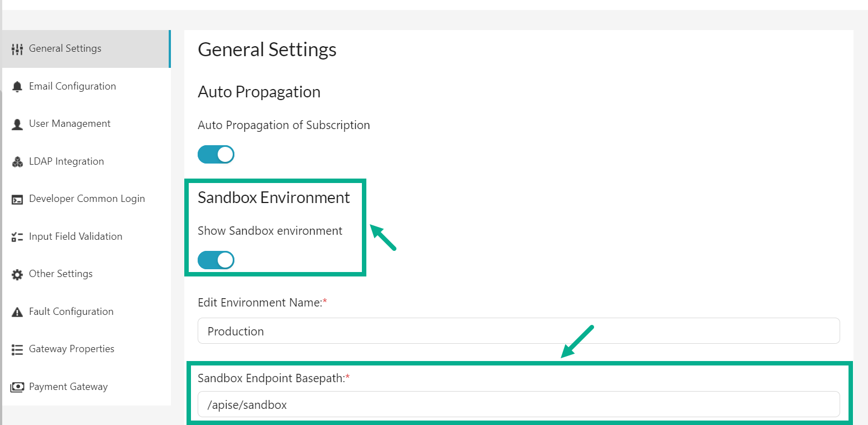
Task: Select the Input Field Validation icon
Action: click(x=17, y=236)
